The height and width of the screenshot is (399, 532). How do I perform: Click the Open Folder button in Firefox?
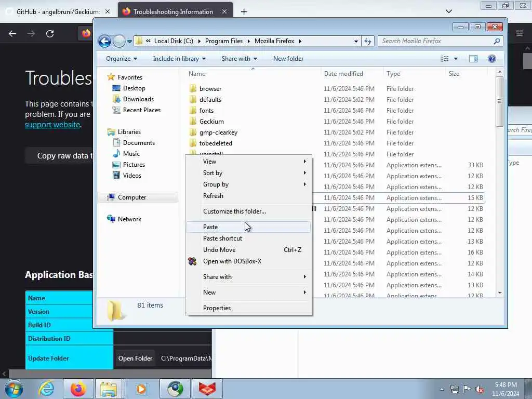(x=135, y=358)
